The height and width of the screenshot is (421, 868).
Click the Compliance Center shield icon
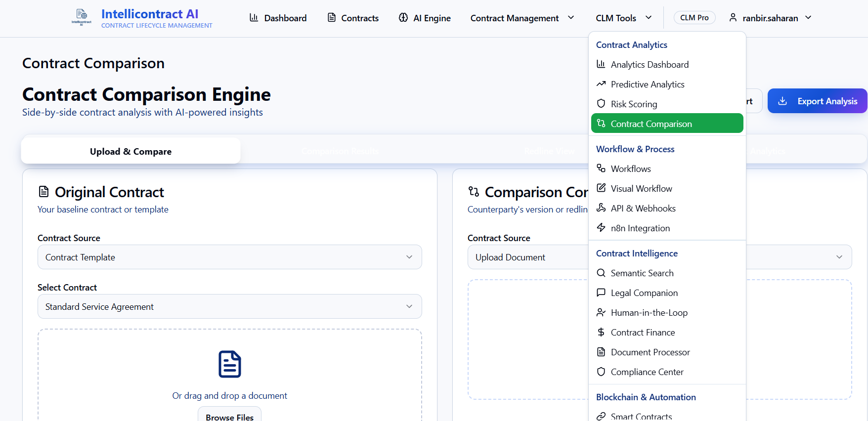[601, 372]
